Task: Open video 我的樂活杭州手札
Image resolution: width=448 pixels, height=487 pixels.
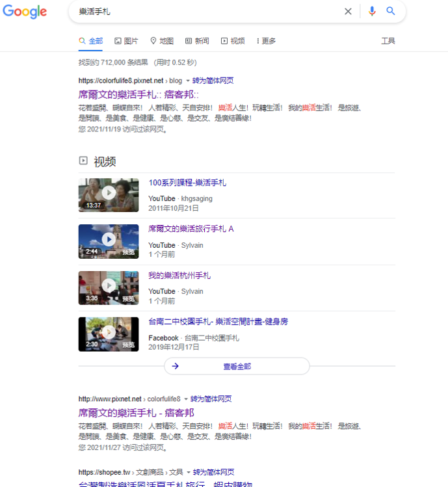Action: 179,276
